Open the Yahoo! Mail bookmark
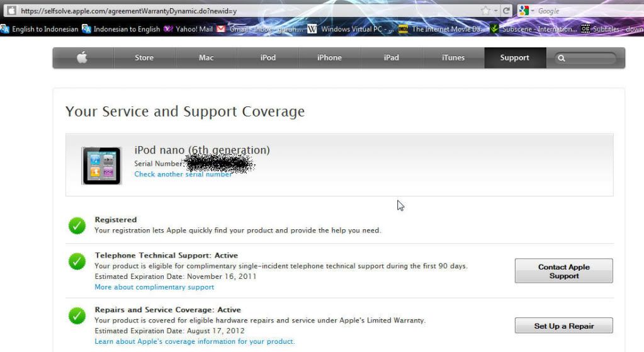This screenshot has height=352, width=644. point(188,29)
